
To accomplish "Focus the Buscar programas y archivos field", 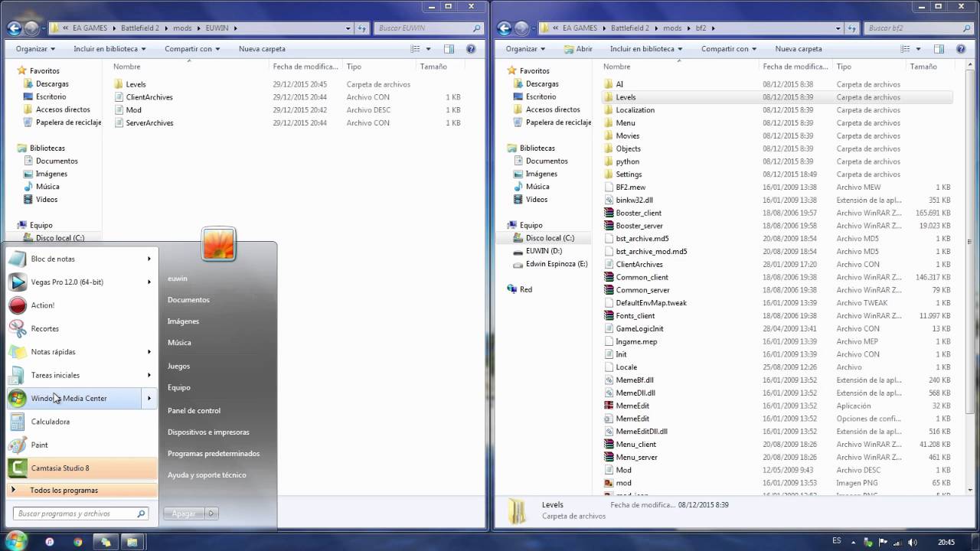I will 80,514.
